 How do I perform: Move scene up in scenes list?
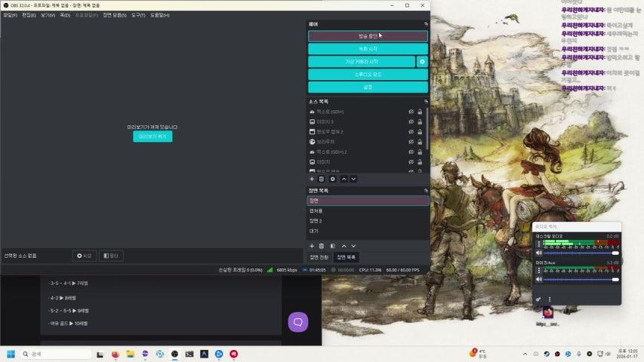click(x=344, y=246)
